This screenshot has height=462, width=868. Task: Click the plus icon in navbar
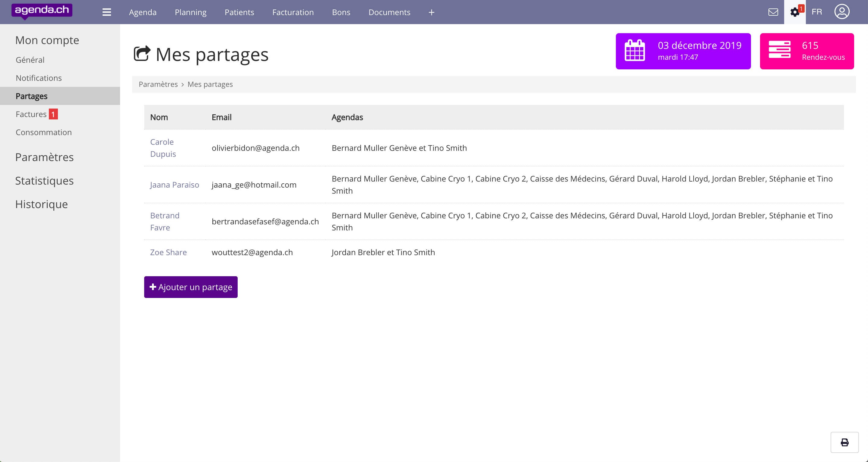point(431,12)
